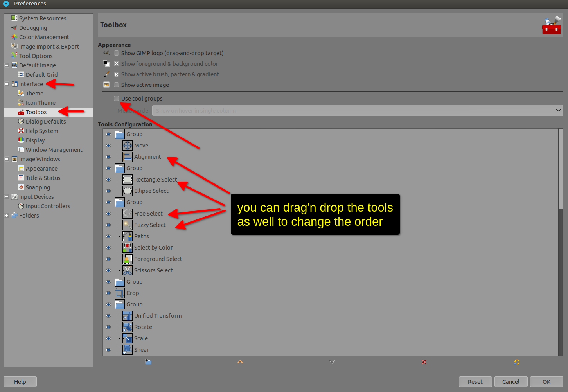The image size is (568, 392).
Task: Click the Scissors Select tool icon
Action: click(x=128, y=270)
